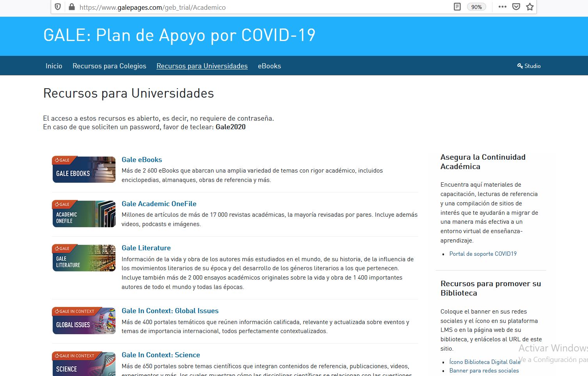Open the Gale Academic OneFile link
This screenshot has height=376, width=588.
pos(159,204)
